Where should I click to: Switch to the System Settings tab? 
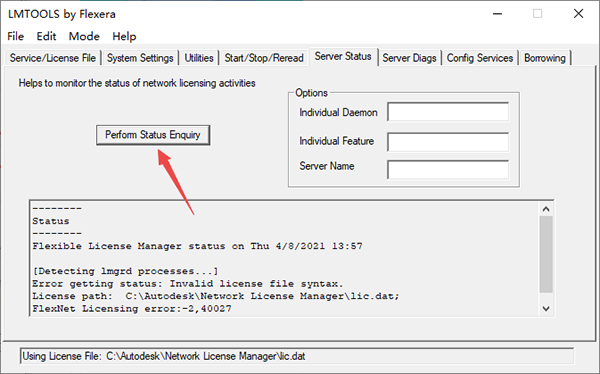140,58
